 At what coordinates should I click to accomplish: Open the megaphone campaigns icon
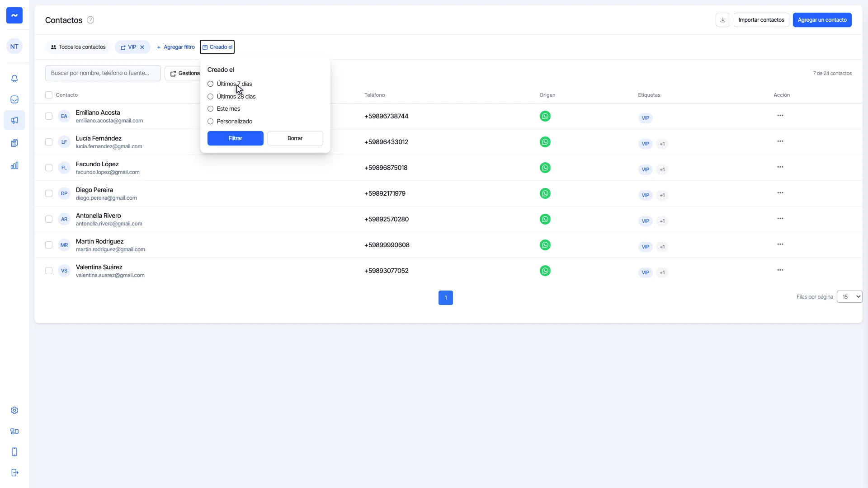point(14,120)
